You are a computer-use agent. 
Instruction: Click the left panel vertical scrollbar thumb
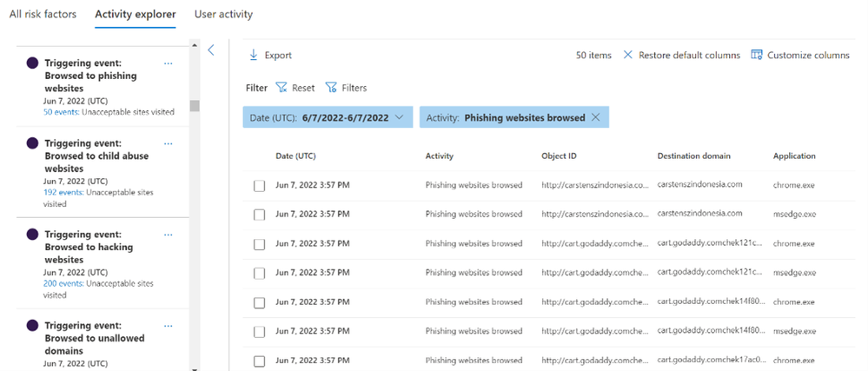(195, 106)
